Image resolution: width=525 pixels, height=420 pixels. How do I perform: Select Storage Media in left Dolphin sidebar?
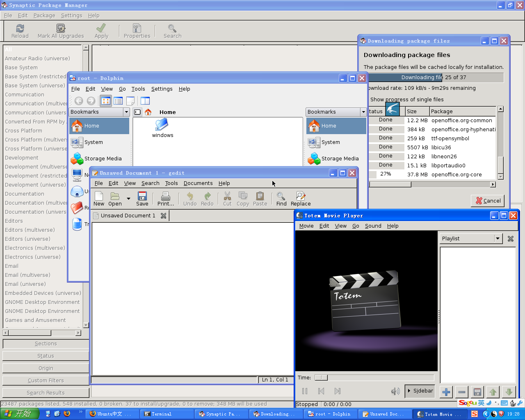coord(99,159)
